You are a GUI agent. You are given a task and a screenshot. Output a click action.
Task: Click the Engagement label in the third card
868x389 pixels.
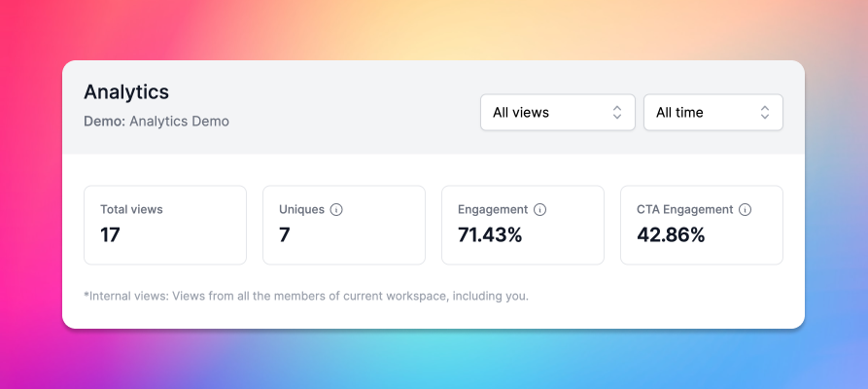(x=493, y=209)
